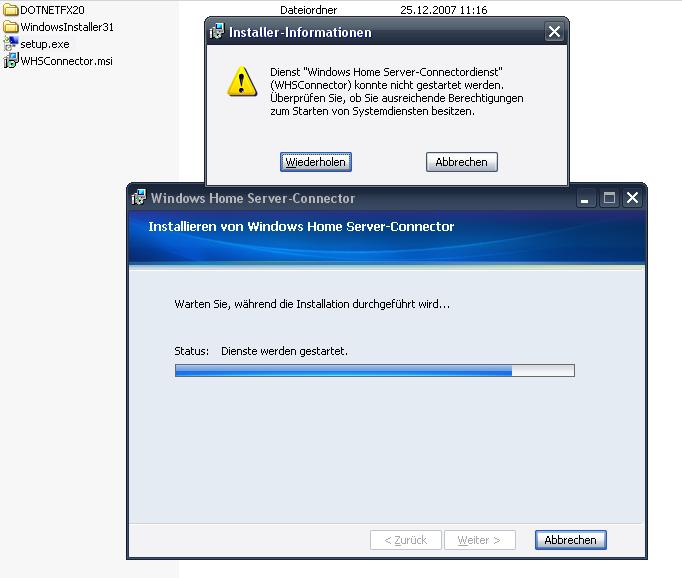The image size is (682, 578).
Task: Click the Dateiordner type text
Action: click(x=308, y=10)
